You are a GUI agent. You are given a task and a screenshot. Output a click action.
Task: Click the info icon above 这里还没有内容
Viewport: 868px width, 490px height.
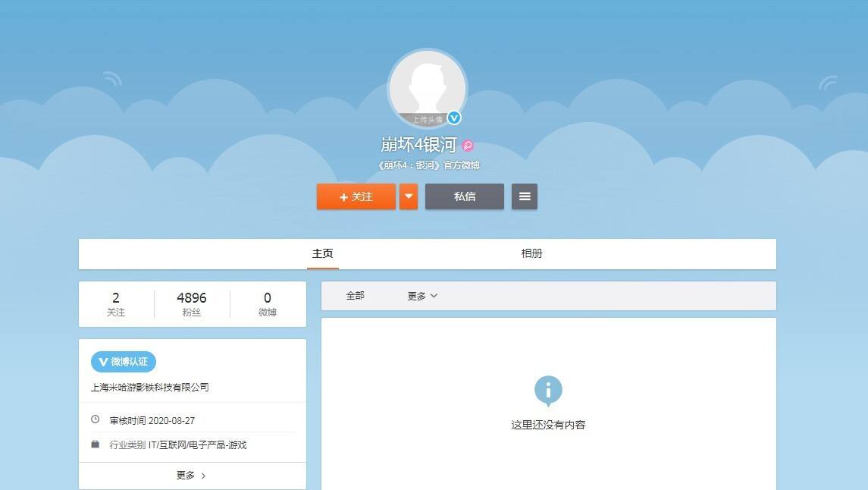548,391
